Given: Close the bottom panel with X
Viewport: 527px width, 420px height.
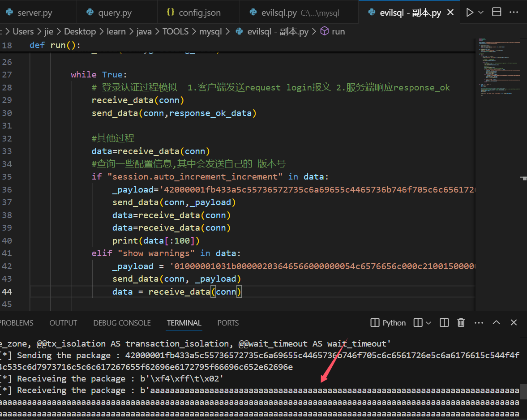Looking at the screenshot, I should [x=514, y=322].
